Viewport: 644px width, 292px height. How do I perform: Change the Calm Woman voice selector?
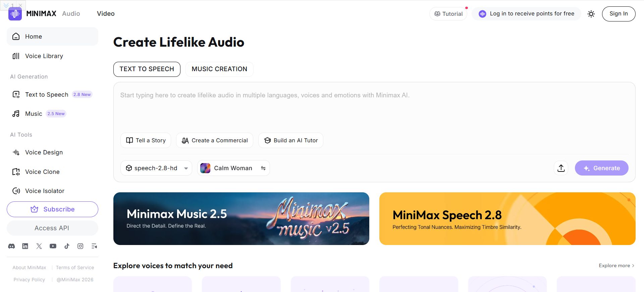pos(233,168)
